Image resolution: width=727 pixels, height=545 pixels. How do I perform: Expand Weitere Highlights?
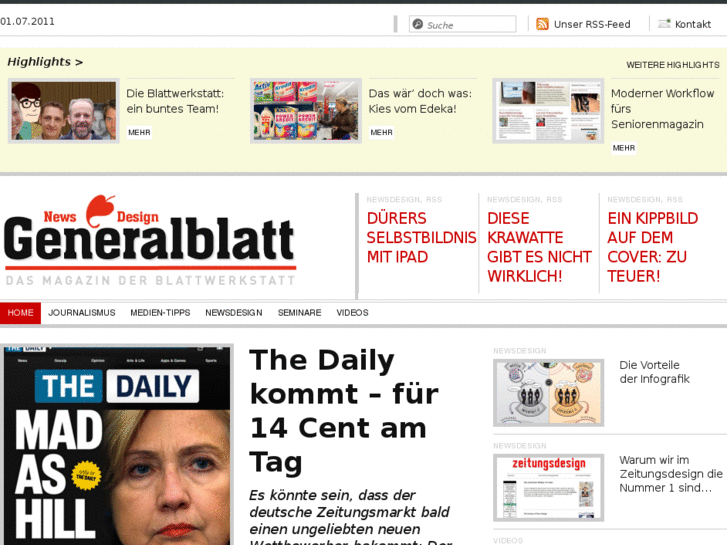point(673,65)
